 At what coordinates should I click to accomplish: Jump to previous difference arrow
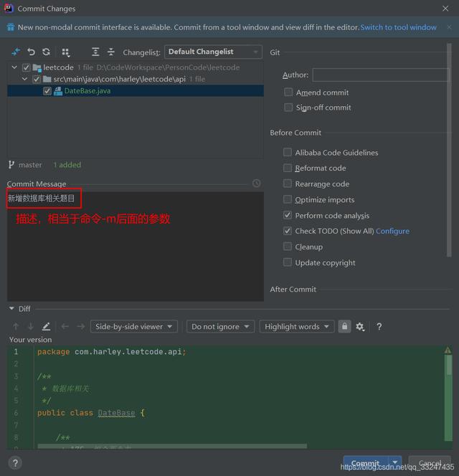(x=16, y=326)
